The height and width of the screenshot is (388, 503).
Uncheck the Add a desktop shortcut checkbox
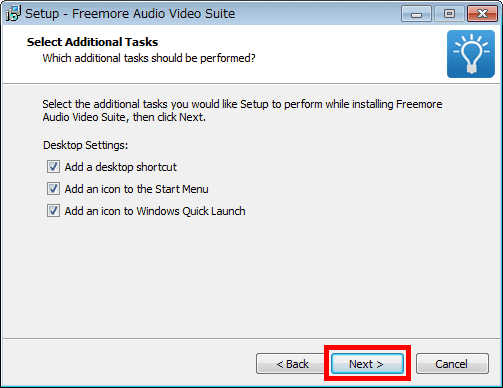pos(53,167)
